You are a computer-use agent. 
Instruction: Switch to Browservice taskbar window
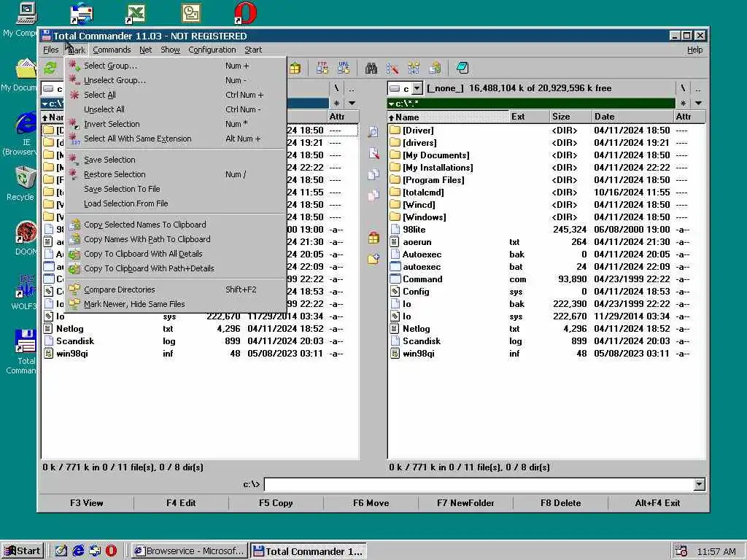click(189, 551)
